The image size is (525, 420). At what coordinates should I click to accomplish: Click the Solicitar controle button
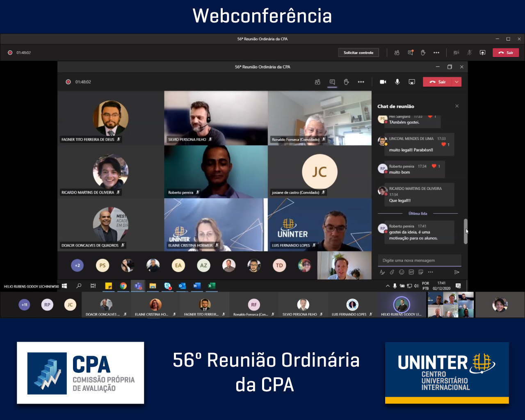(358, 52)
